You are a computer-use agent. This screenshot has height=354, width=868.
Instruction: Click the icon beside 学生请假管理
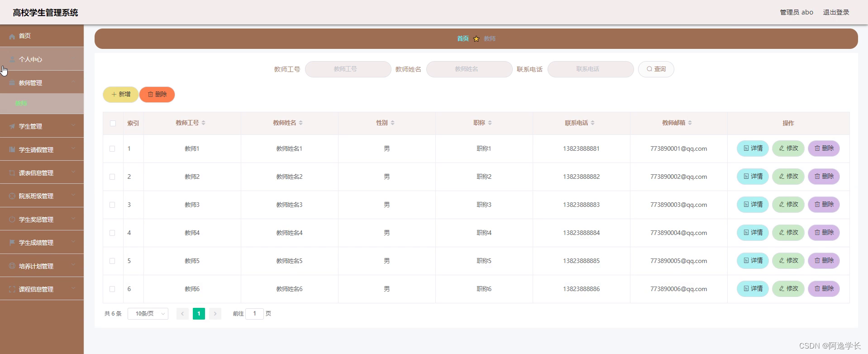coord(12,150)
